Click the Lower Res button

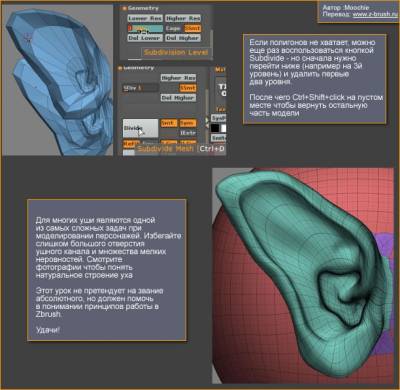[145, 18]
